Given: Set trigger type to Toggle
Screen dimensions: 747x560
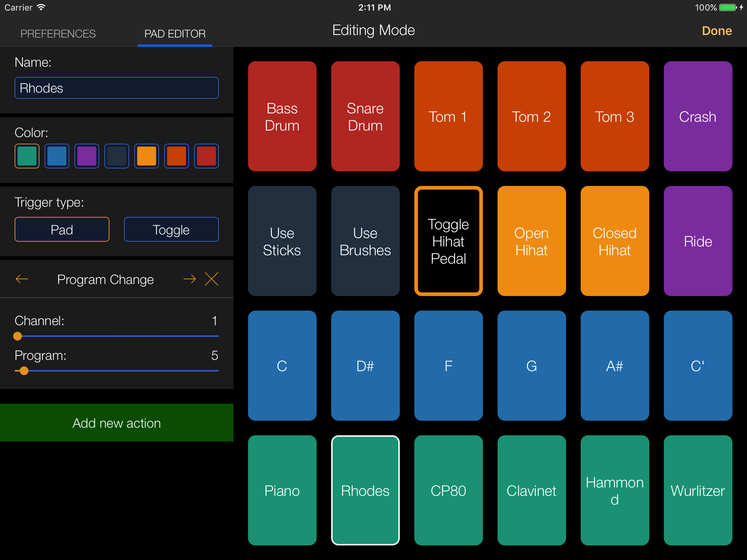Looking at the screenshot, I should point(171,229).
